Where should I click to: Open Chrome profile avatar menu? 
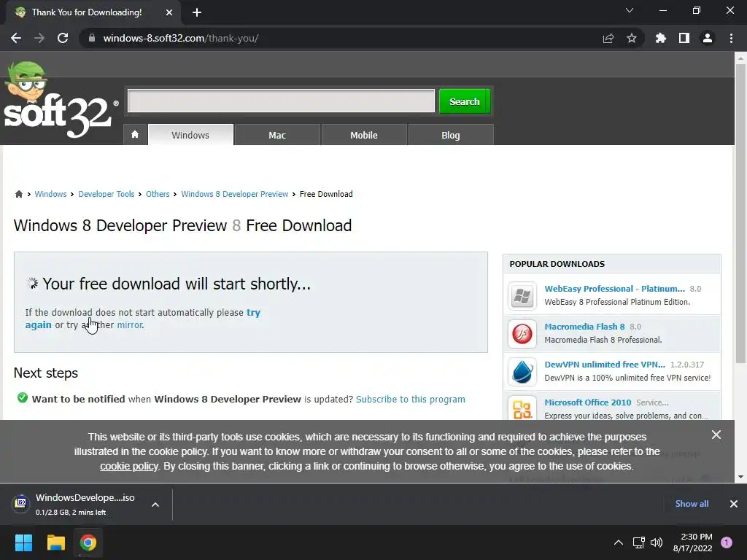[708, 38]
